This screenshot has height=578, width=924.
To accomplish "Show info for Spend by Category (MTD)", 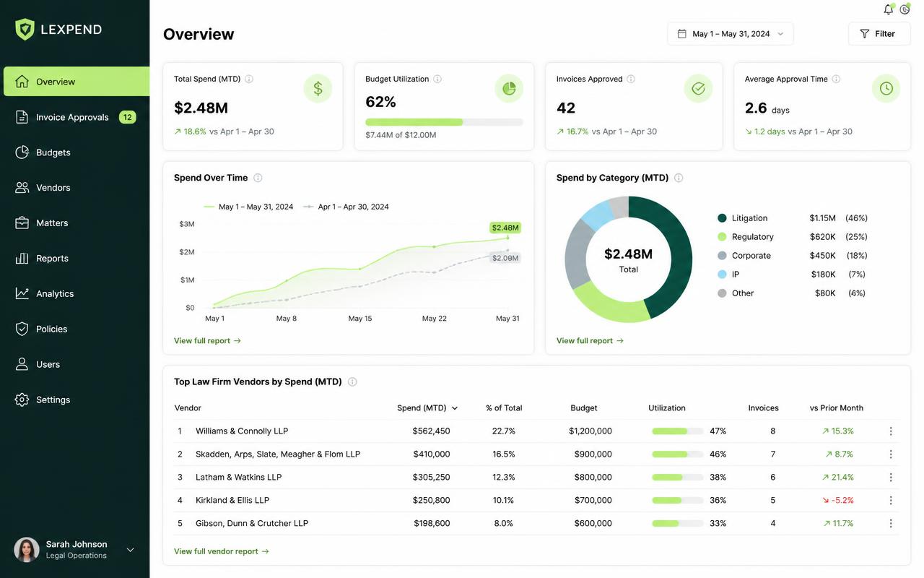I will pos(679,178).
